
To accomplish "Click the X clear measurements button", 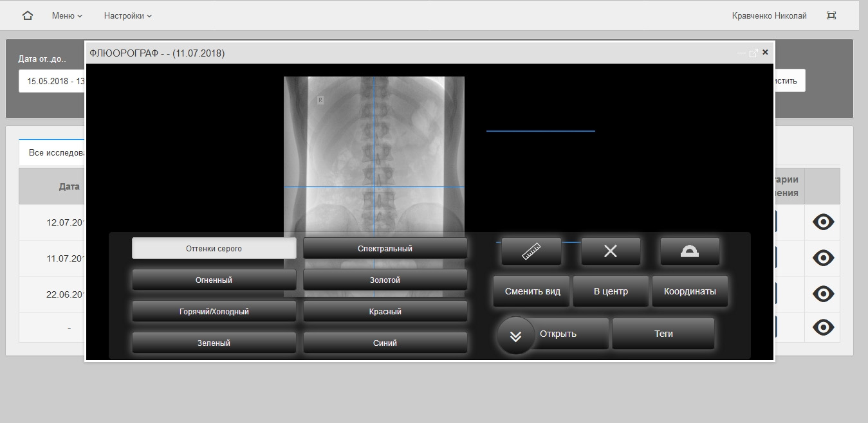I will coord(611,251).
